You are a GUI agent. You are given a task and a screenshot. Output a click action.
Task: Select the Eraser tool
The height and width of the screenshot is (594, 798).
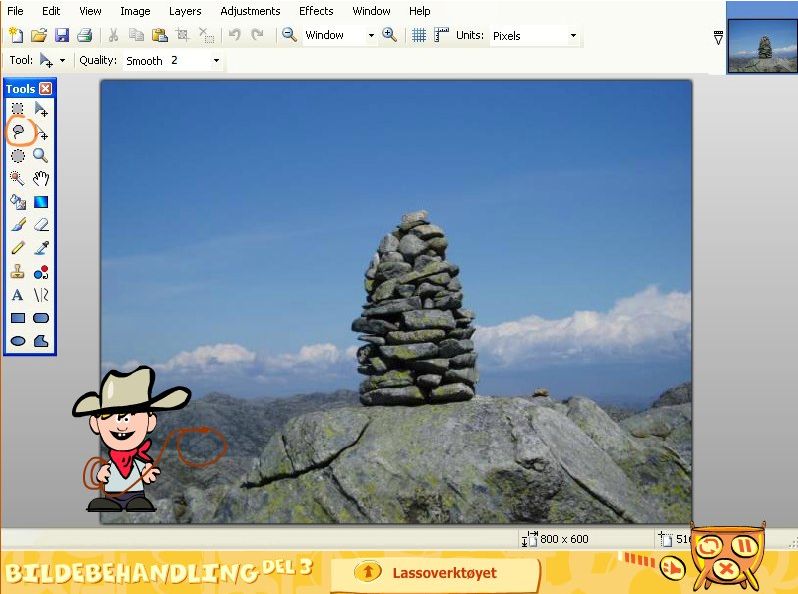click(41, 225)
